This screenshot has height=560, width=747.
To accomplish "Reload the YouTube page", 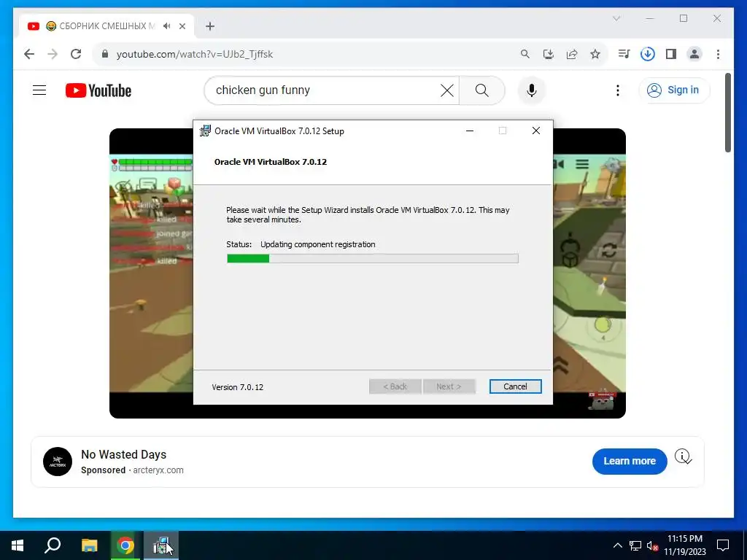I will (76, 54).
